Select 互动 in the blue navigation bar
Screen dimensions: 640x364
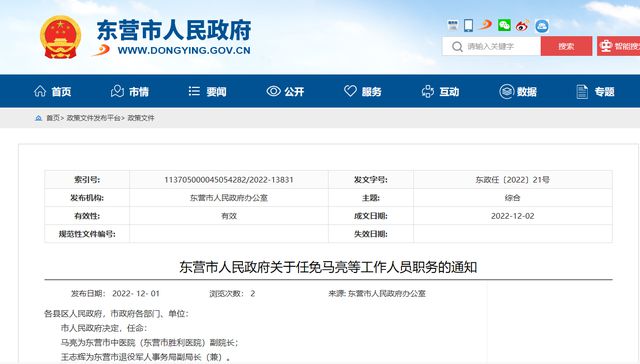tap(440, 91)
